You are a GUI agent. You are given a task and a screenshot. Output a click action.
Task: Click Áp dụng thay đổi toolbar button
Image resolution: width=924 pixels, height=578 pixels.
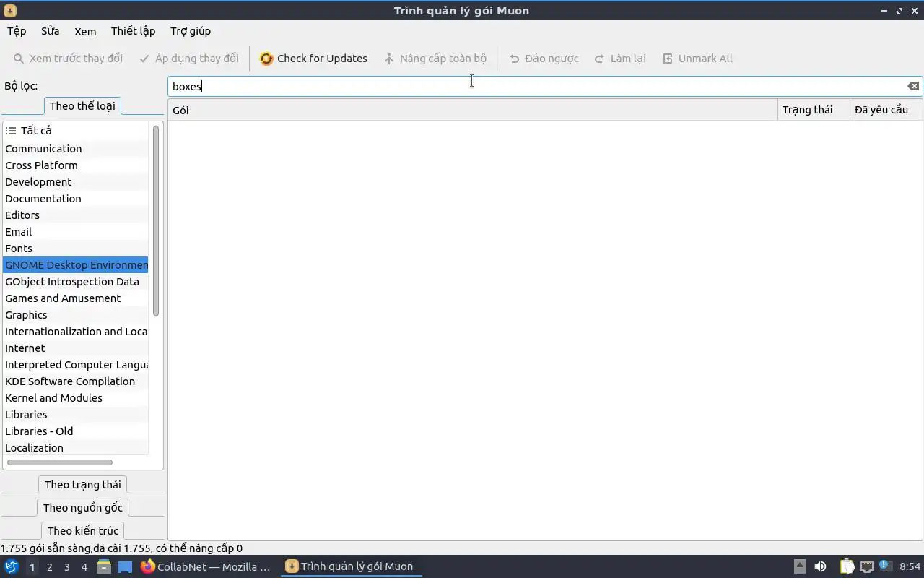click(x=189, y=59)
